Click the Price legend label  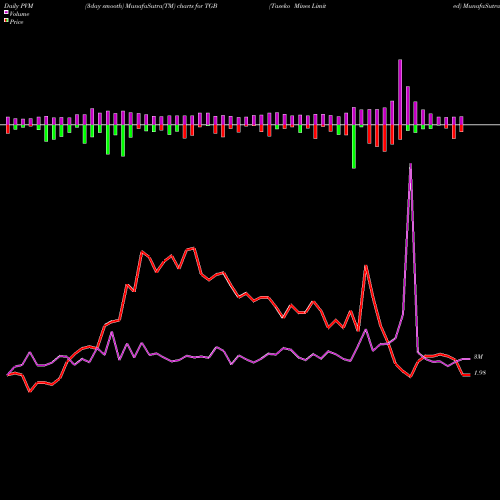pos(16,22)
